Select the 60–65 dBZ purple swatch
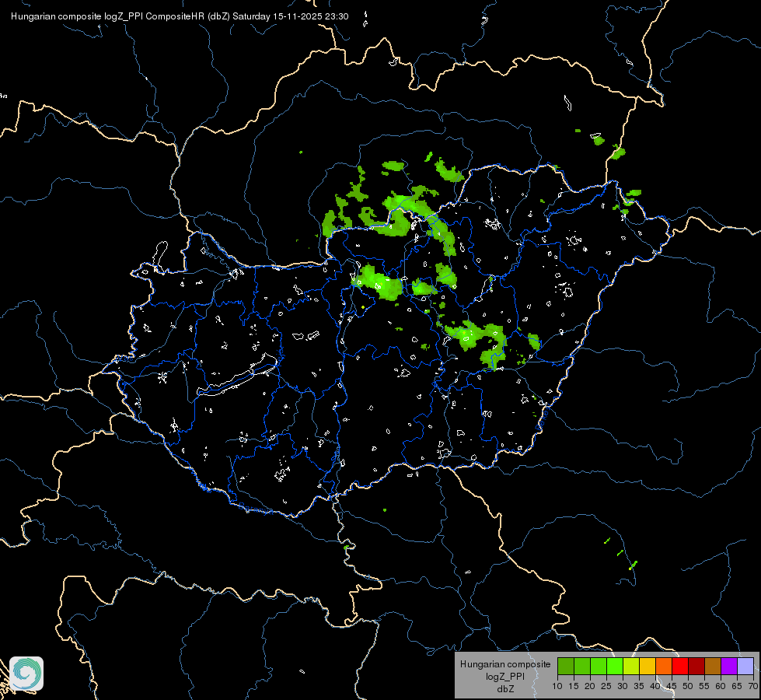 click(x=729, y=666)
